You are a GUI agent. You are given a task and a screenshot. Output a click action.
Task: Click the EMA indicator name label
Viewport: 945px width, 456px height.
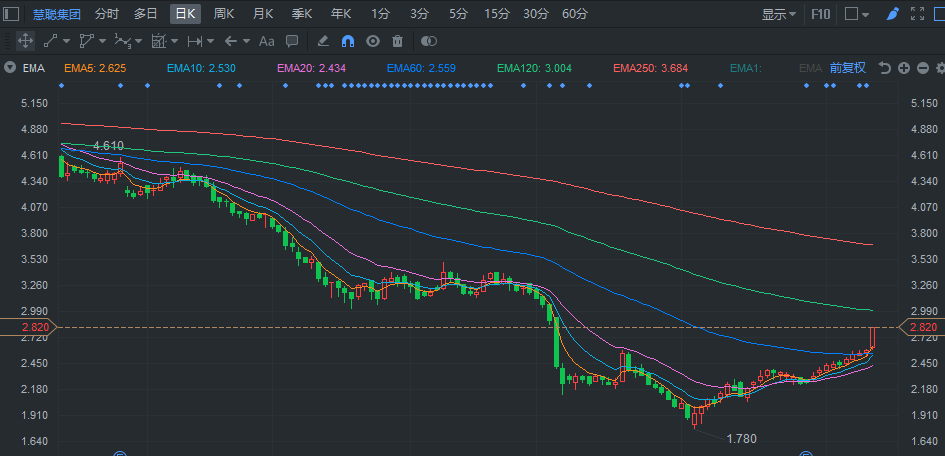[34, 68]
